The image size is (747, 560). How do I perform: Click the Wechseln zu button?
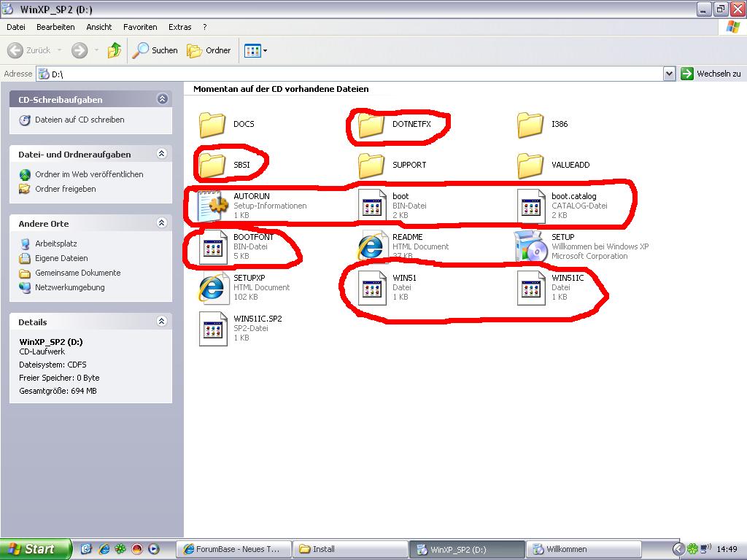click(x=711, y=74)
